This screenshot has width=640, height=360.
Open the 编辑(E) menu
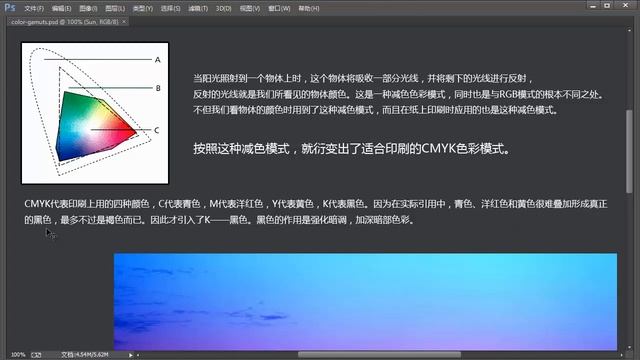[61, 8]
